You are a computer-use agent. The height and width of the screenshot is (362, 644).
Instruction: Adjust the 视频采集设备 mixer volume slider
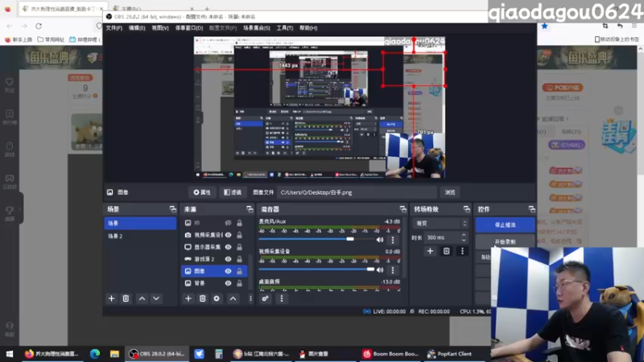[317, 269]
